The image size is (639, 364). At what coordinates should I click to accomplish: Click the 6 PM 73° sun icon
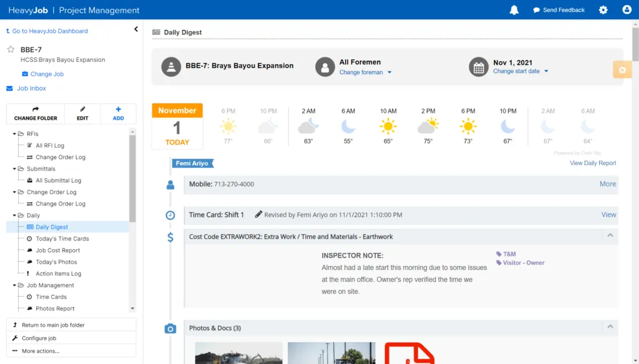468,127
